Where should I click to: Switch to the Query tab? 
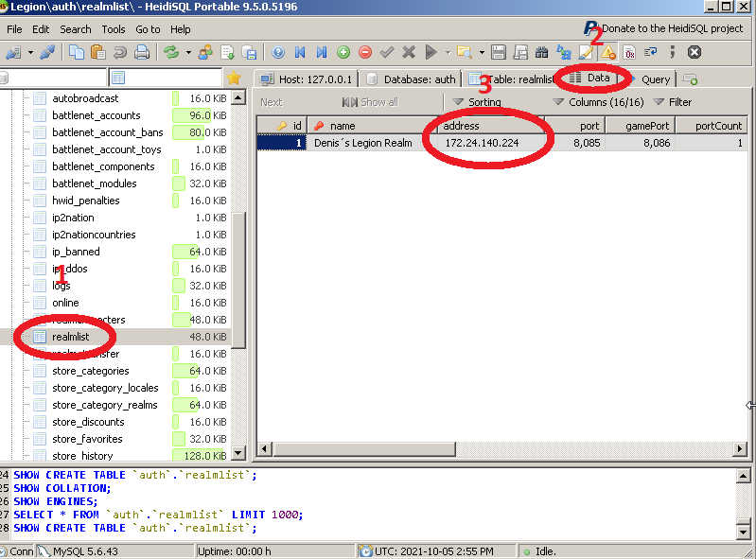tap(655, 79)
